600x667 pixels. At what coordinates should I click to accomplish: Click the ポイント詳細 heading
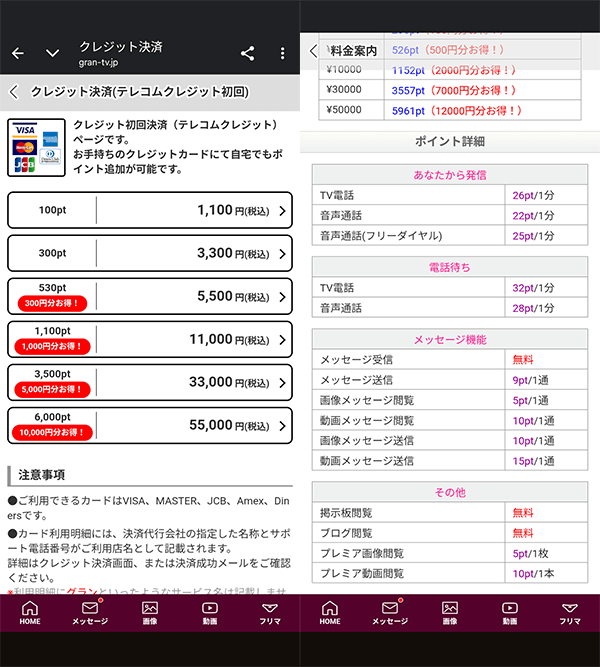coord(450,141)
